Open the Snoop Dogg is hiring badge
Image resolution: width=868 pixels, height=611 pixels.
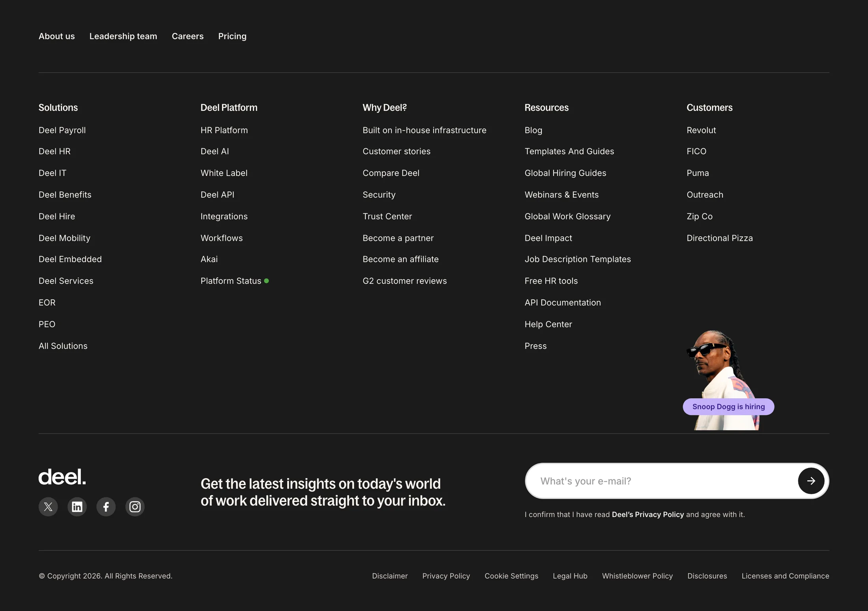click(728, 407)
